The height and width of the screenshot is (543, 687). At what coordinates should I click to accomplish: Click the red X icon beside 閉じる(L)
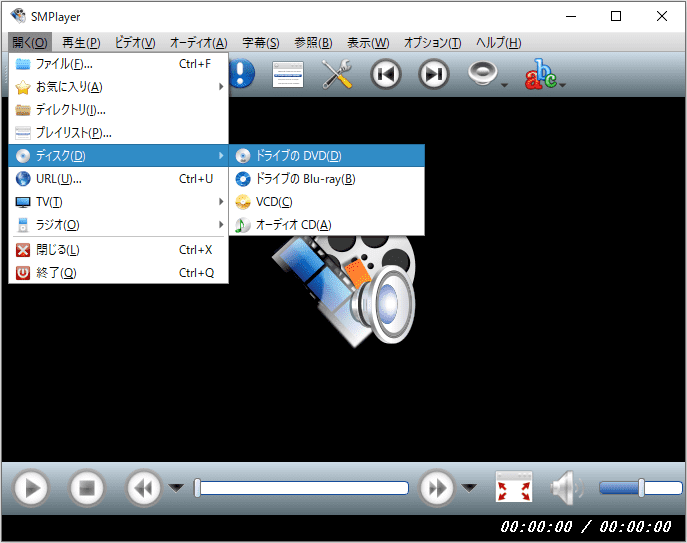(23, 250)
